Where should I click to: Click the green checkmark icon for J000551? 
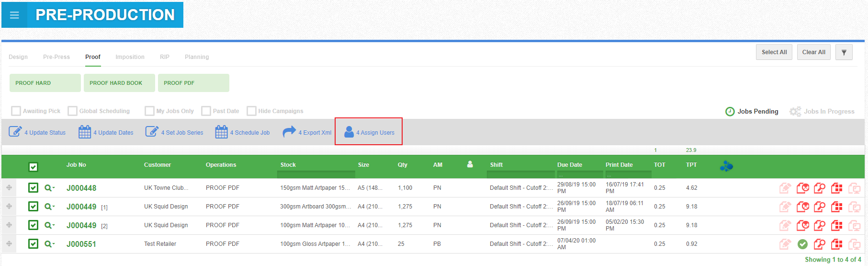click(x=803, y=244)
